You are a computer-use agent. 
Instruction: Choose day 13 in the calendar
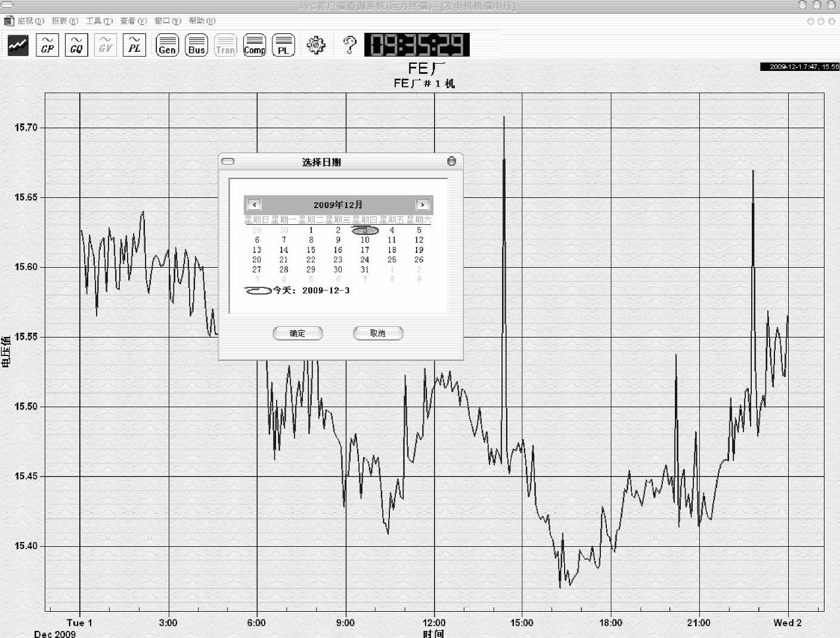click(x=257, y=250)
